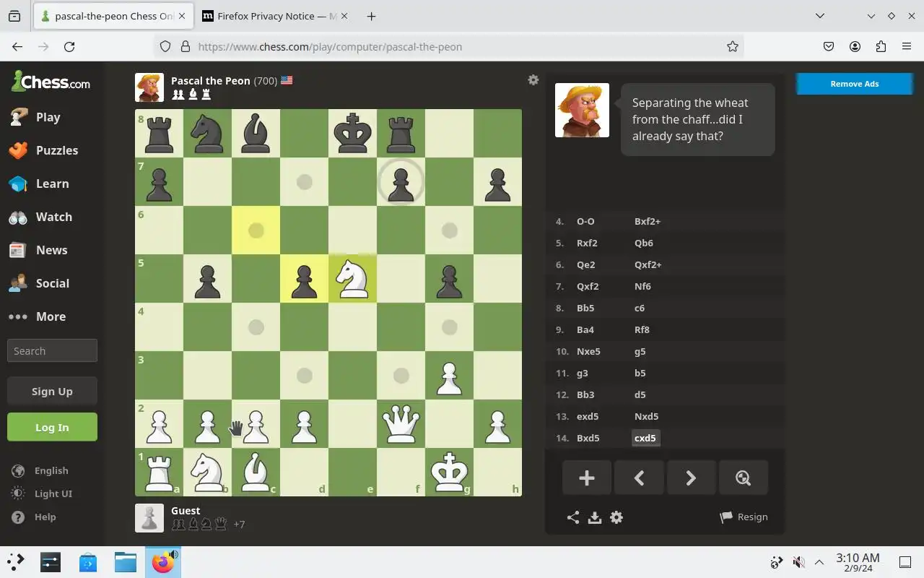Focus the sidebar Search field
Viewport: 924px width, 578px height.
[x=52, y=350]
